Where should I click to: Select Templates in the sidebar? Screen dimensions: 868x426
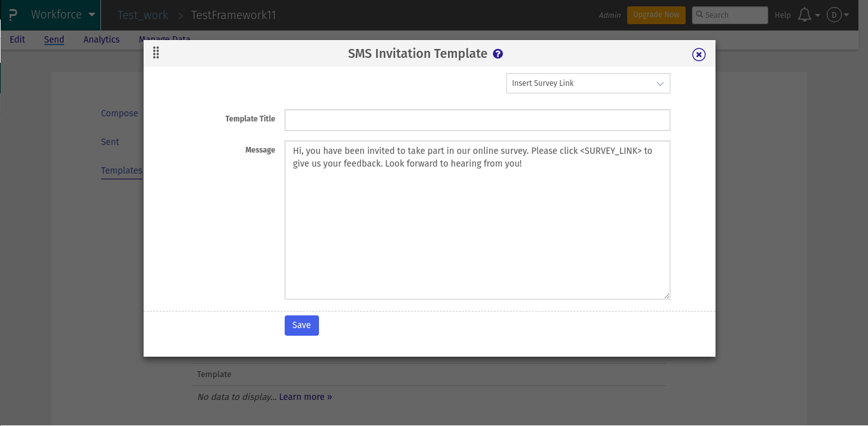[121, 170]
